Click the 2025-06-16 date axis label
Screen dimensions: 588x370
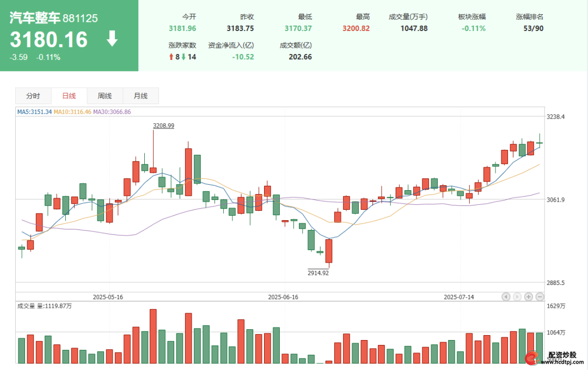point(283,297)
